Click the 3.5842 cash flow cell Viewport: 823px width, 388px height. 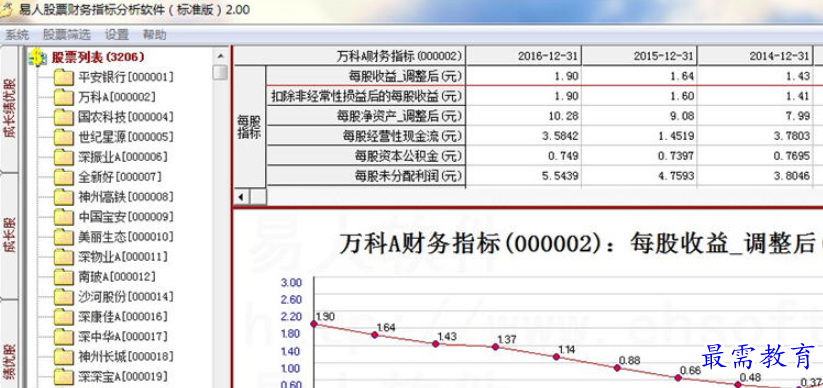point(524,136)
